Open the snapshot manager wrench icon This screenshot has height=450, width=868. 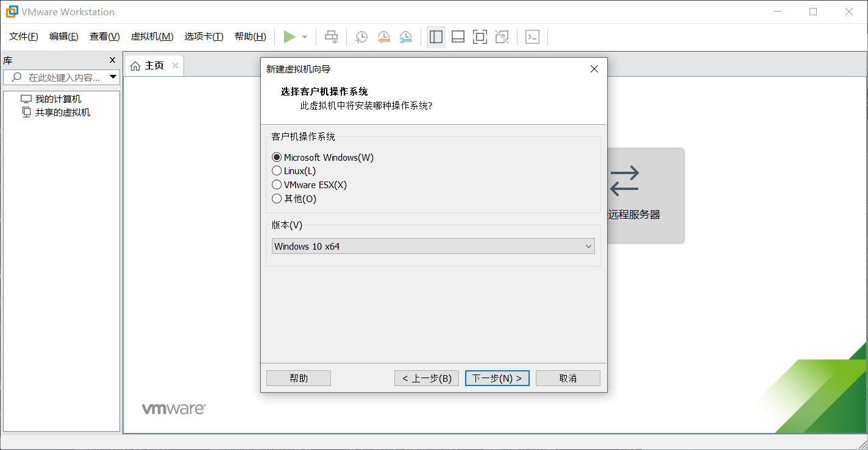(405, 37)
